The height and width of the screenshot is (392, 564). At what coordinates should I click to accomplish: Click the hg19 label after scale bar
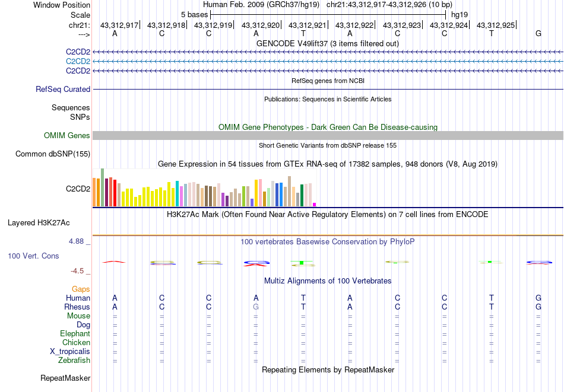tap(460, 15)
